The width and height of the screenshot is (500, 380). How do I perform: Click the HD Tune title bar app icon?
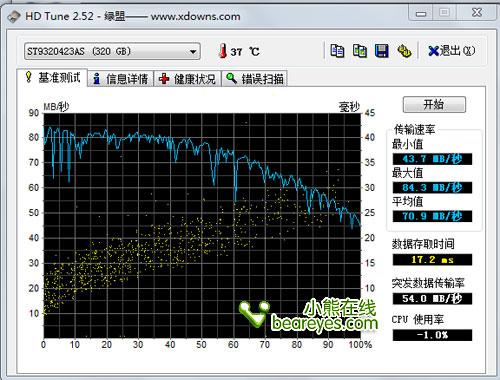[x=14, y=16]
